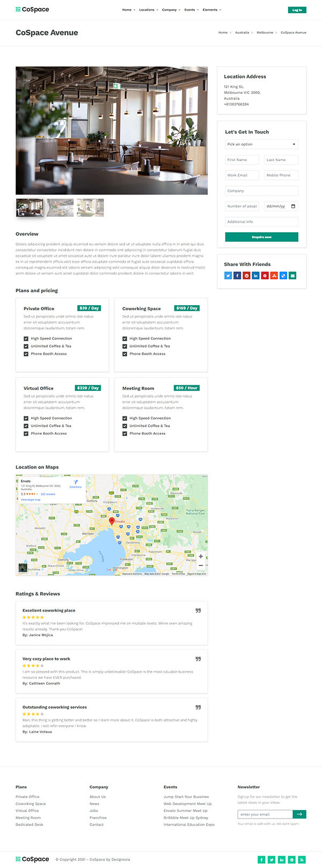Toggle Coworking Space Unlimited Coffee & Tea checkbox

(x=125, y=346)
